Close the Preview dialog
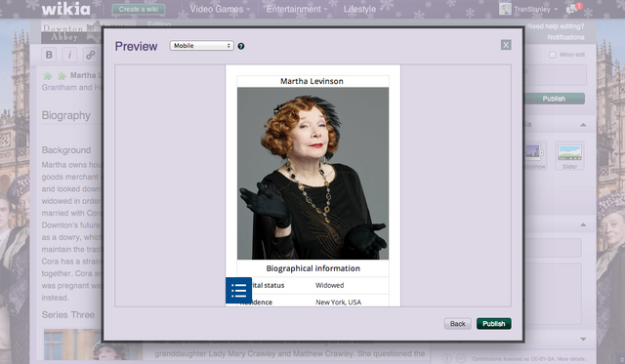Viewport: 625px width, 364px height. 506,45
